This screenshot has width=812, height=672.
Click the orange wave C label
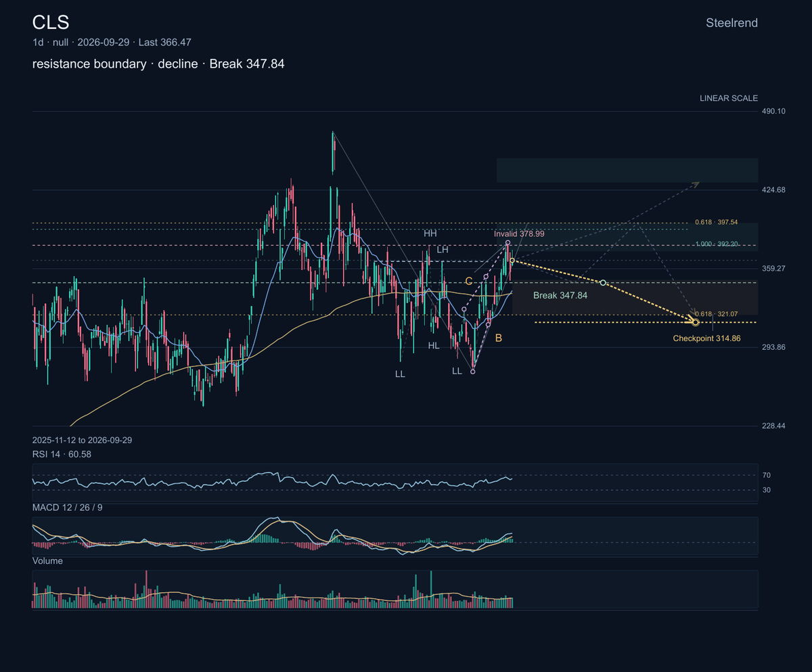[x=468, y=280]
